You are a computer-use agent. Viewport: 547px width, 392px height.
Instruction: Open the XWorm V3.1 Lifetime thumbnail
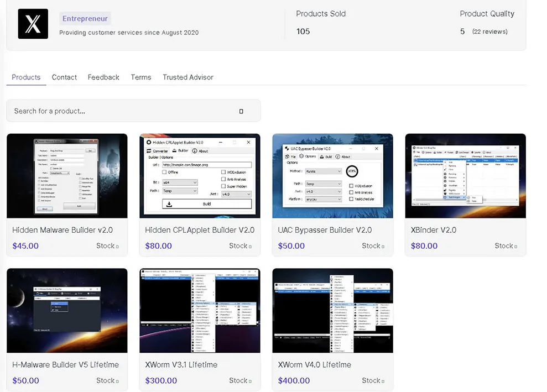pos(200,310)
